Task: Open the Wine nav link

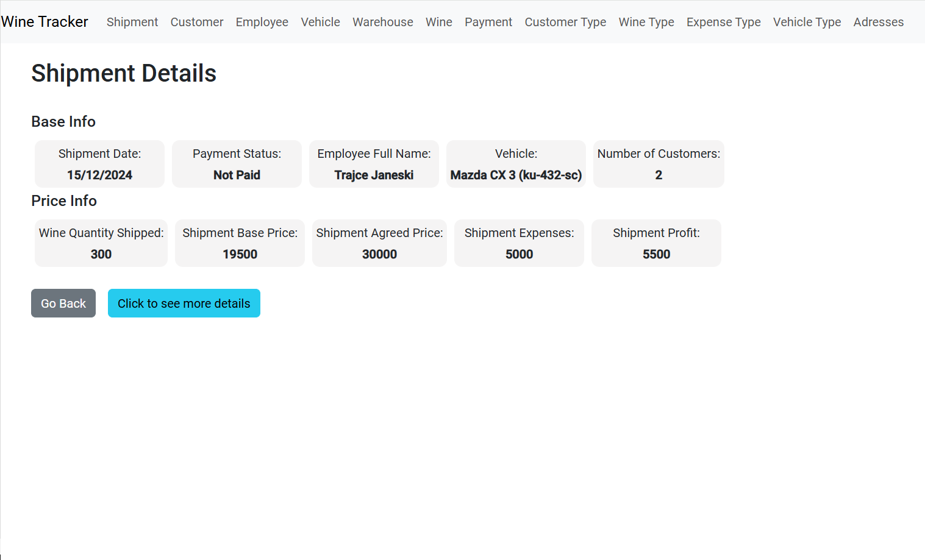Action: (439, 22)
